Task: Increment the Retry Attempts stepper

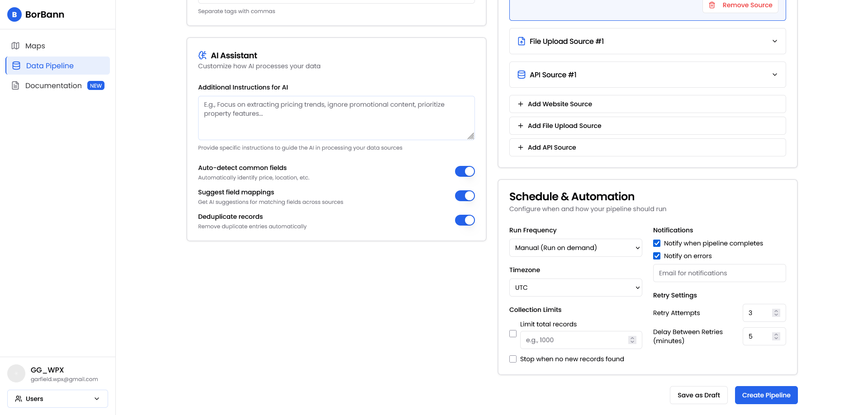Action: click(776, 311)
